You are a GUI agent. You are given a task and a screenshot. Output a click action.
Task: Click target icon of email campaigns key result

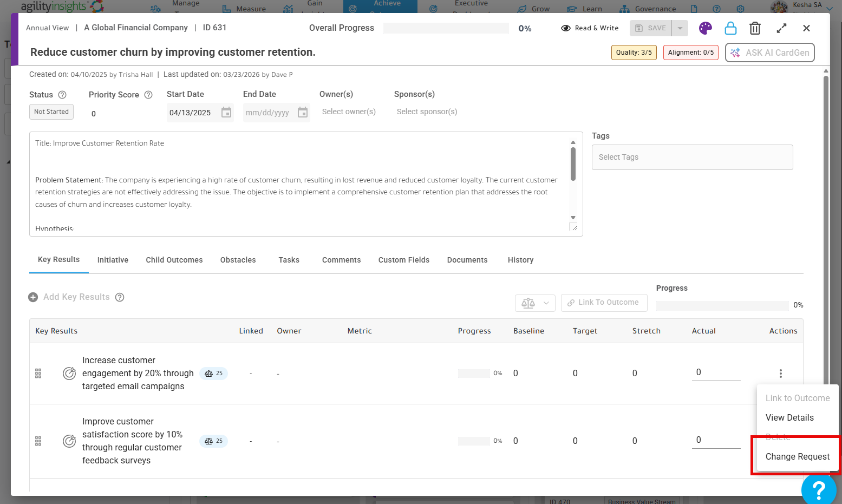pyautogui.click(x=69, y=374)
